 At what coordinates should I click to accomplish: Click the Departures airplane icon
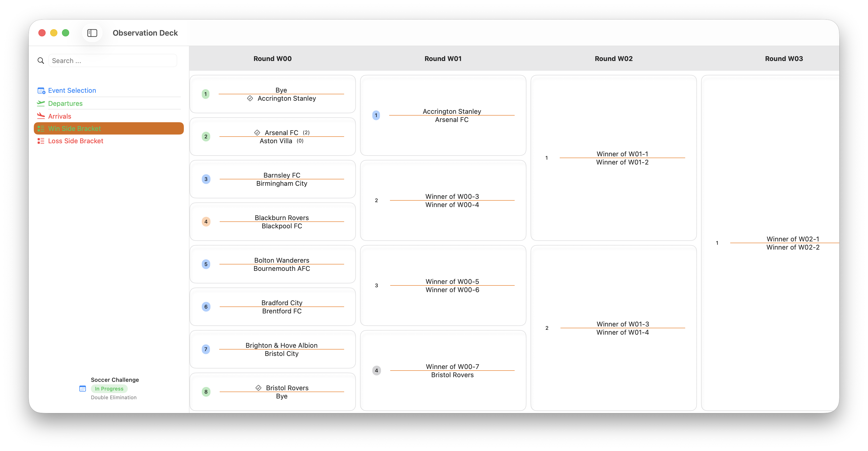[41, 103]
